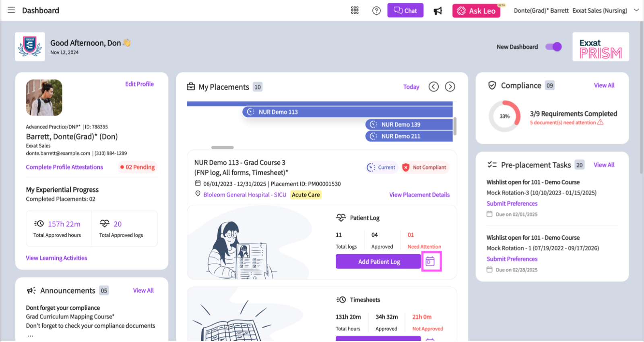644x342 pixels.
Task: Jump to Today in placements timeline
Action: pyautogui.click(x=411, y=87)
